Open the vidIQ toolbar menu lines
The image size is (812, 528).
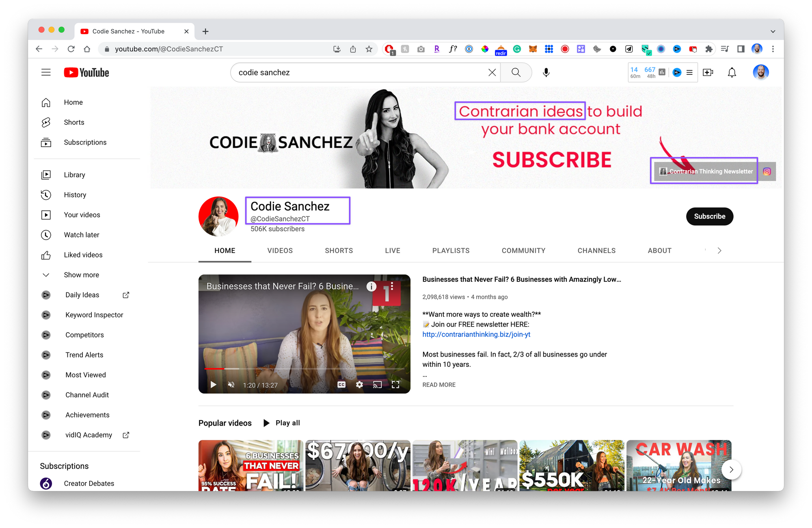(x=689, y=72)
